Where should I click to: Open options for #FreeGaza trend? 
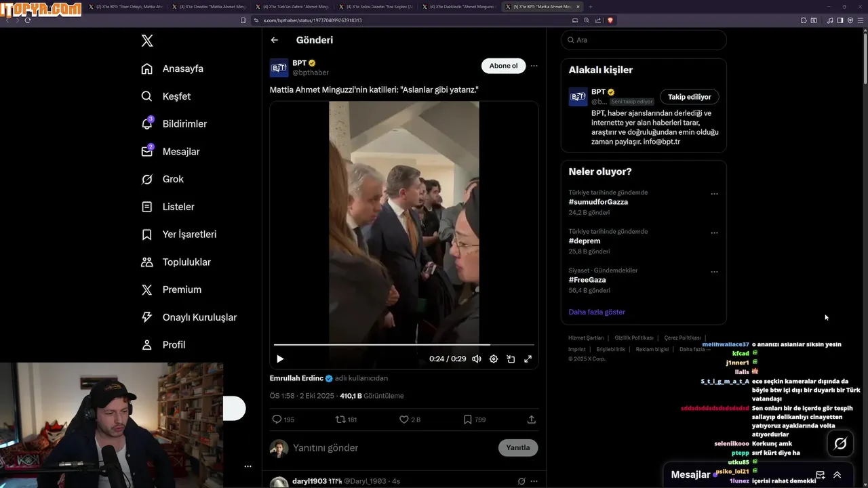point(714,272)
